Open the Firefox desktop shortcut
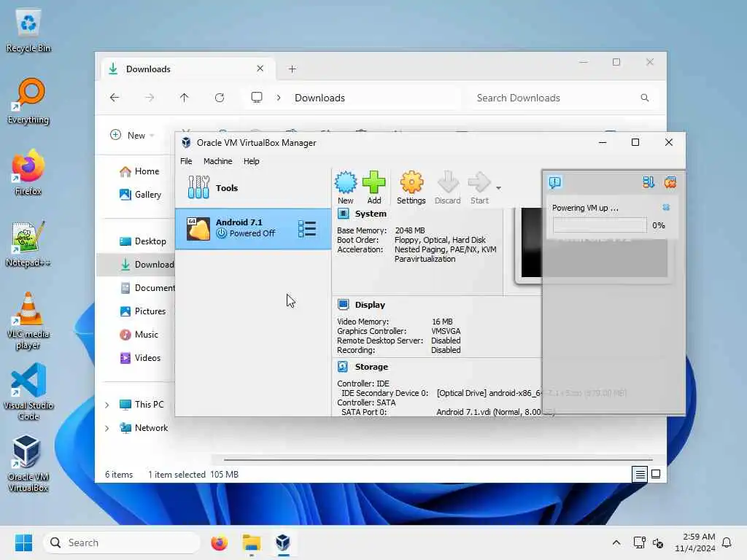 click(28, 172)
